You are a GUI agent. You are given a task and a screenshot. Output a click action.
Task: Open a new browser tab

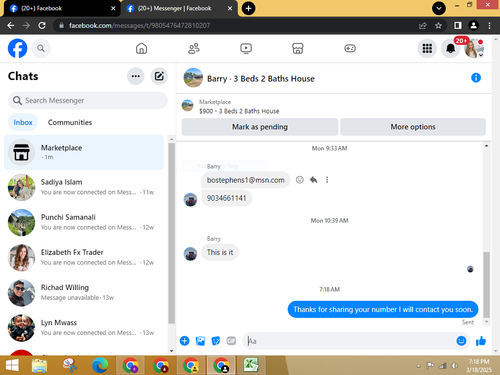(x=248, y=8)
